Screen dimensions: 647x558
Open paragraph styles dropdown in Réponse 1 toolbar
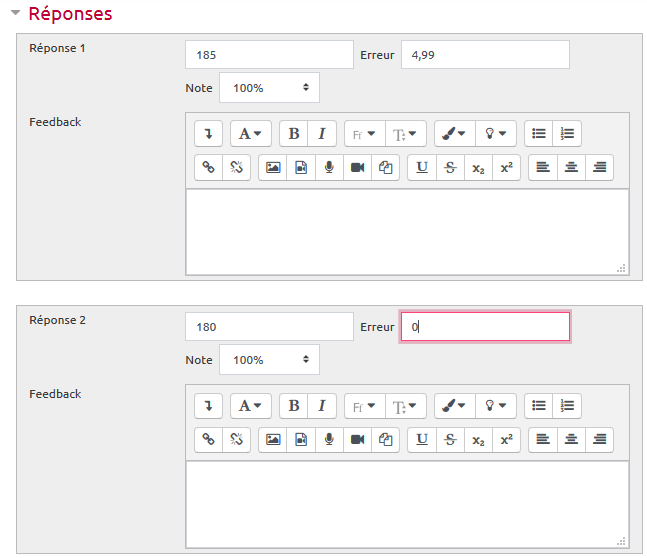250,133
